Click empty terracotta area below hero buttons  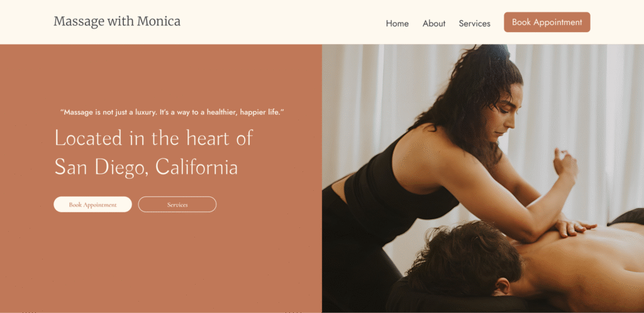click(160, 263)
